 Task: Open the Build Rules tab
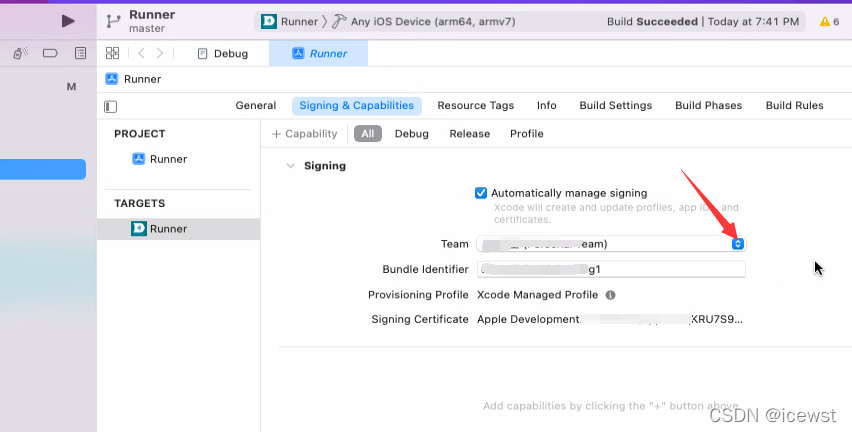click(794, 105)
